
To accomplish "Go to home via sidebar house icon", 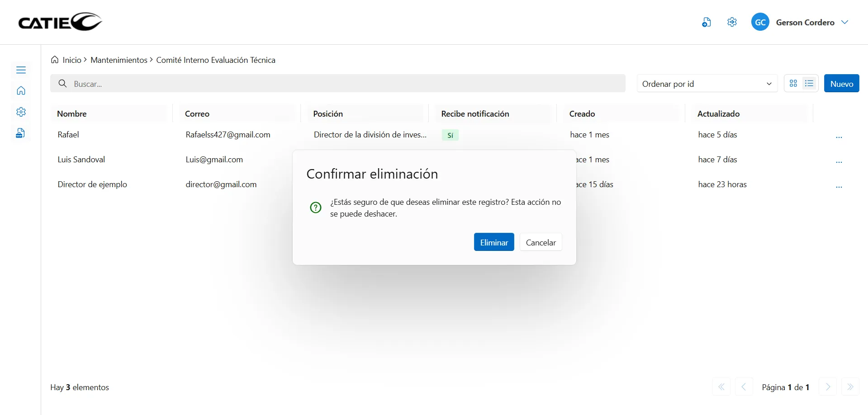I will (x=21, y=91).
